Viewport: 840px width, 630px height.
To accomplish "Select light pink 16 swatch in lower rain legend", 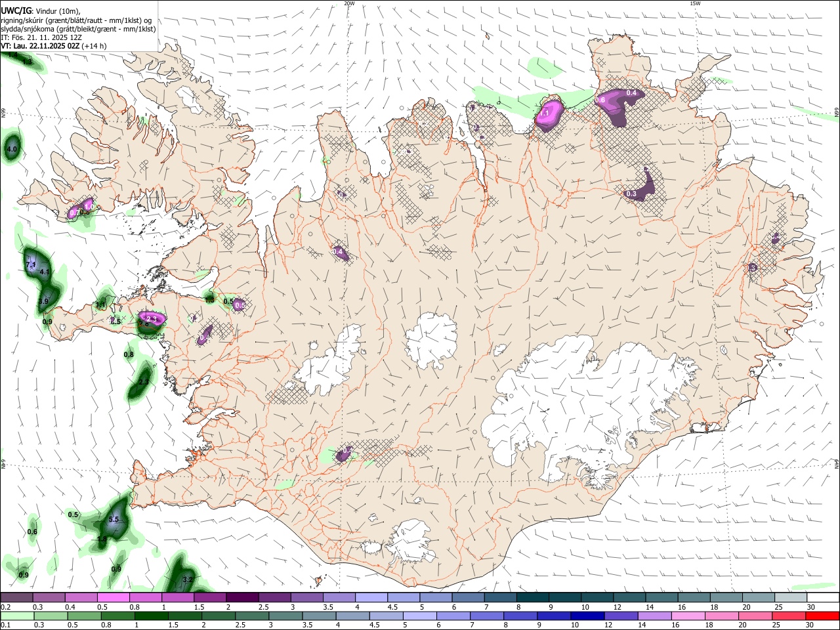I will tap(688, 616).
